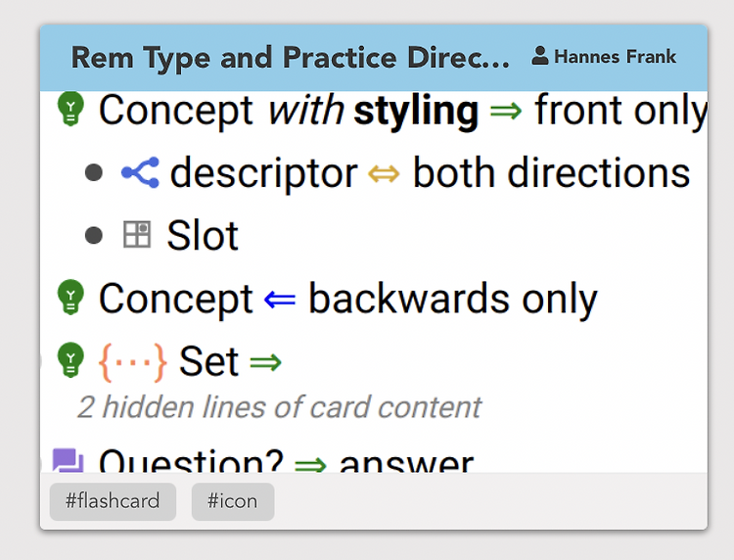Viewport: 734px width, 560px height.
Task: Open the #icon tag
Action: pos(233,501)
